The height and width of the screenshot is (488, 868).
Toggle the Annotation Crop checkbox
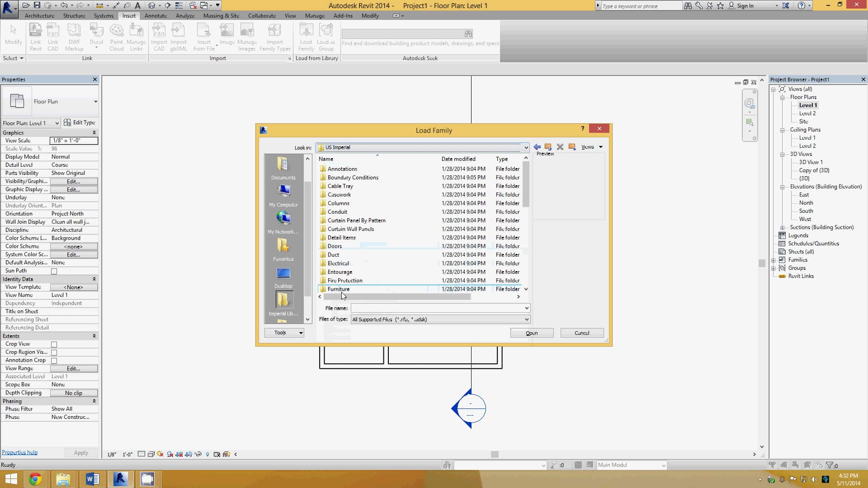point(54,360)
